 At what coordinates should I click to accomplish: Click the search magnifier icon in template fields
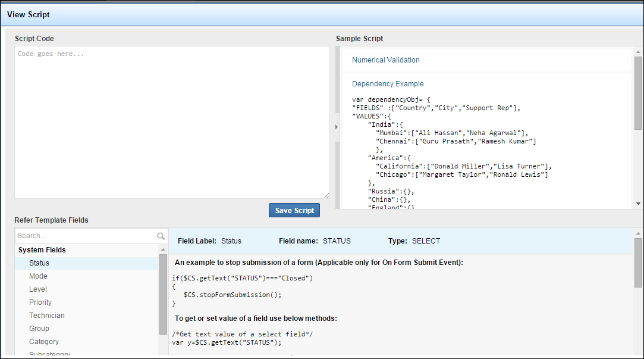pyautogui.click(x=161, y=236)
